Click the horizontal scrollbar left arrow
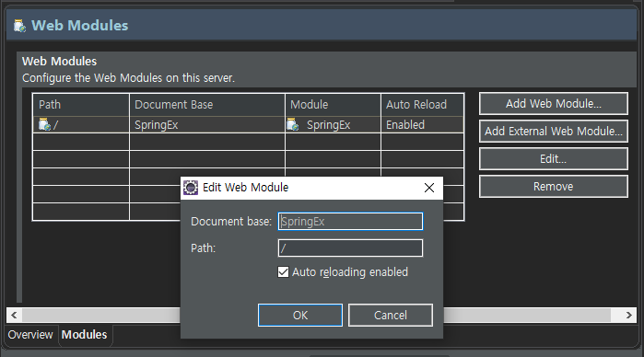The height and width of the screenshot is (357, 644). [x=14, y=316]
